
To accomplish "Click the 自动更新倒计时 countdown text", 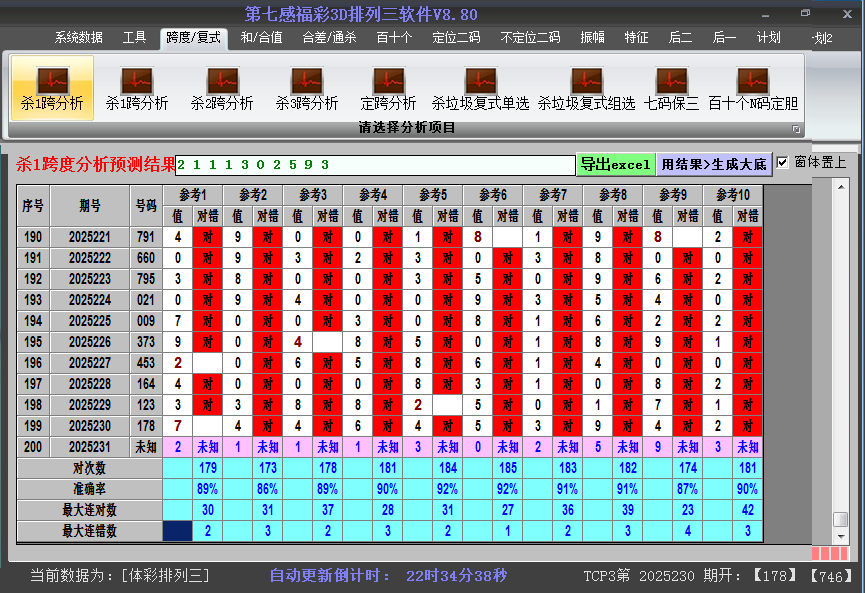I will [388, 576].
